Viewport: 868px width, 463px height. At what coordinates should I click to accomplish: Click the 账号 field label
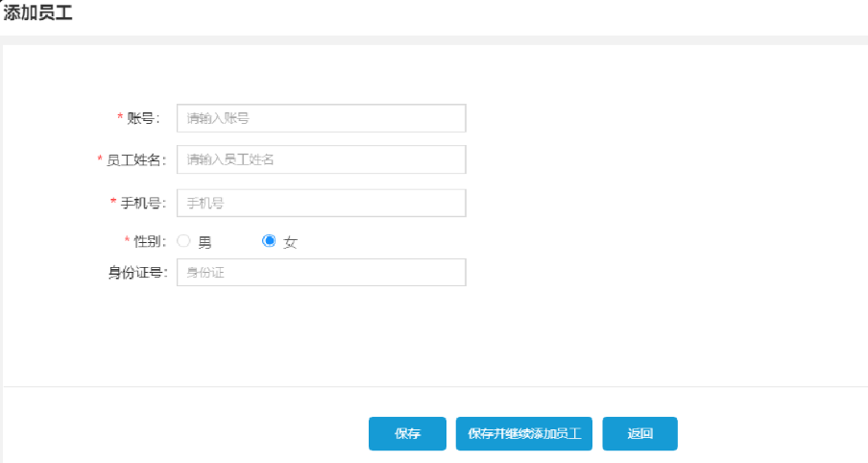[142, 118]
